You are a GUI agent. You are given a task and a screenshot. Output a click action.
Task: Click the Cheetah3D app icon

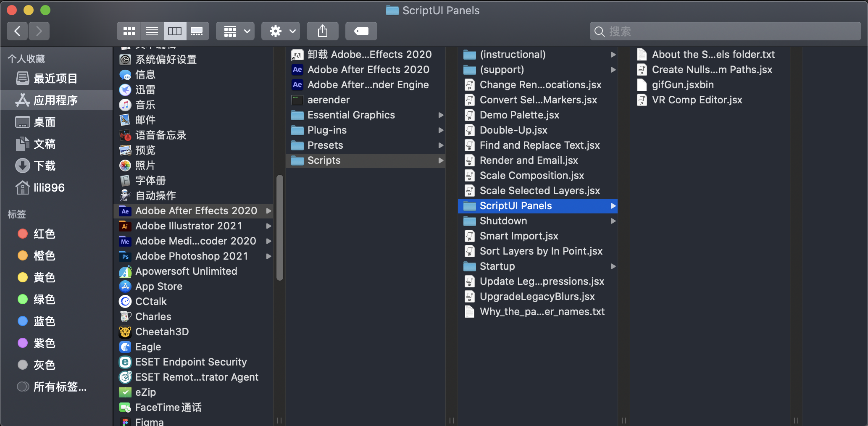(x=125, y=332)
